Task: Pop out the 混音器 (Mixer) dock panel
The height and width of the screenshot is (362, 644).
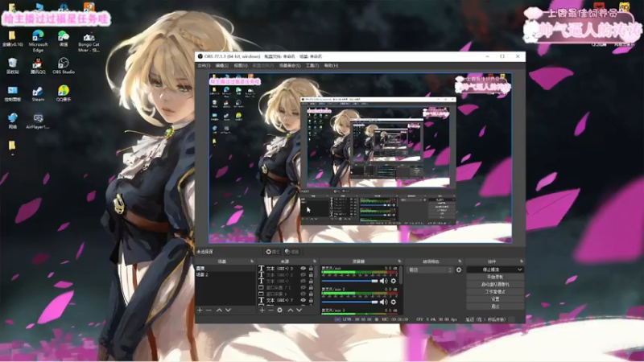Action: [399, 261]
